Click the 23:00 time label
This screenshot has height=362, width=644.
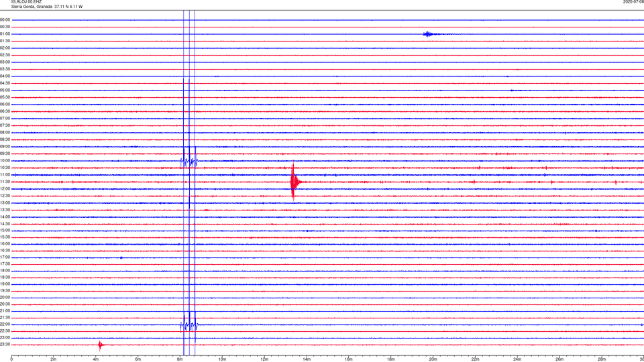(x=5, y=338)
